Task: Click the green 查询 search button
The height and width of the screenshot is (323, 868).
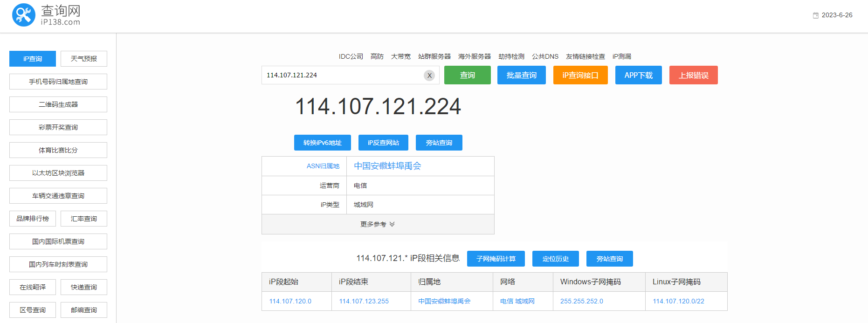Action: [x=467, y=75]
